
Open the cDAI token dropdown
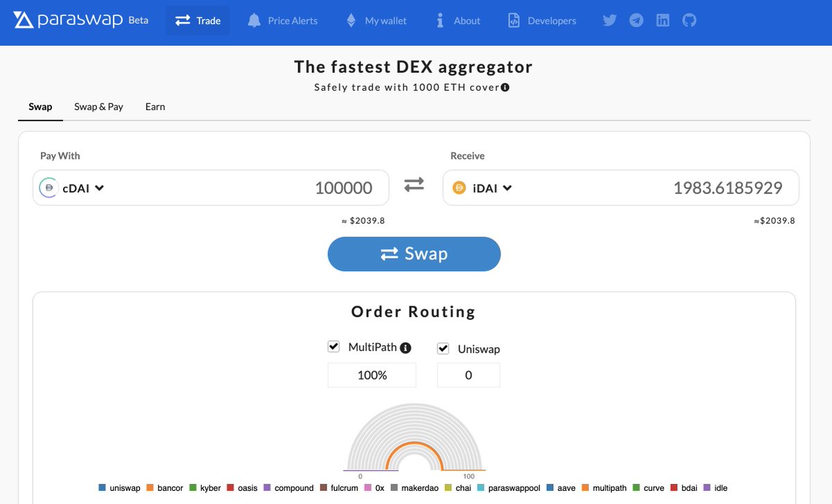(83, 188)
